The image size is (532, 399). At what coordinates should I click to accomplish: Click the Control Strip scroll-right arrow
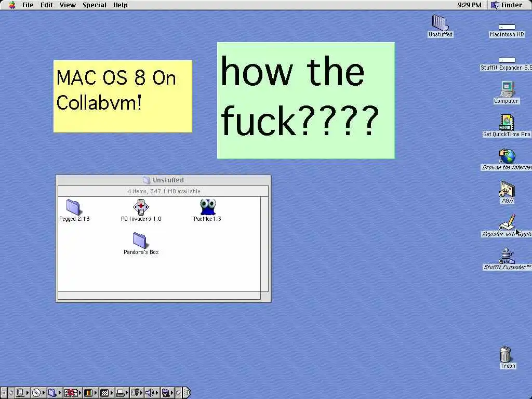(179, 393)
